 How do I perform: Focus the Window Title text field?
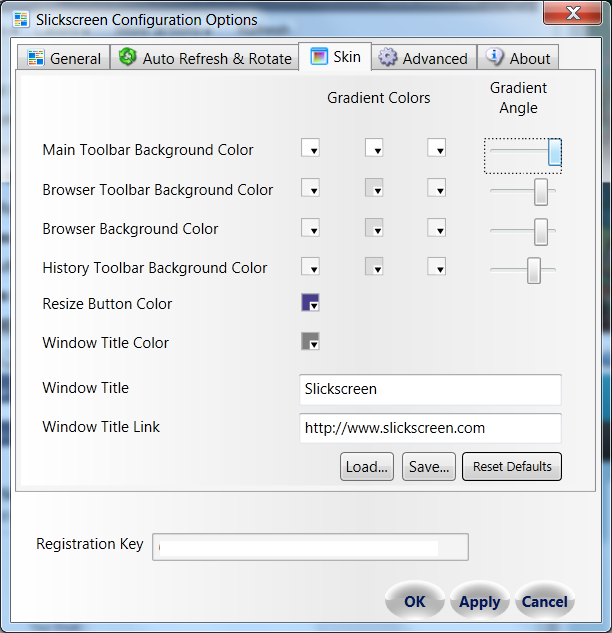(430, 390)
